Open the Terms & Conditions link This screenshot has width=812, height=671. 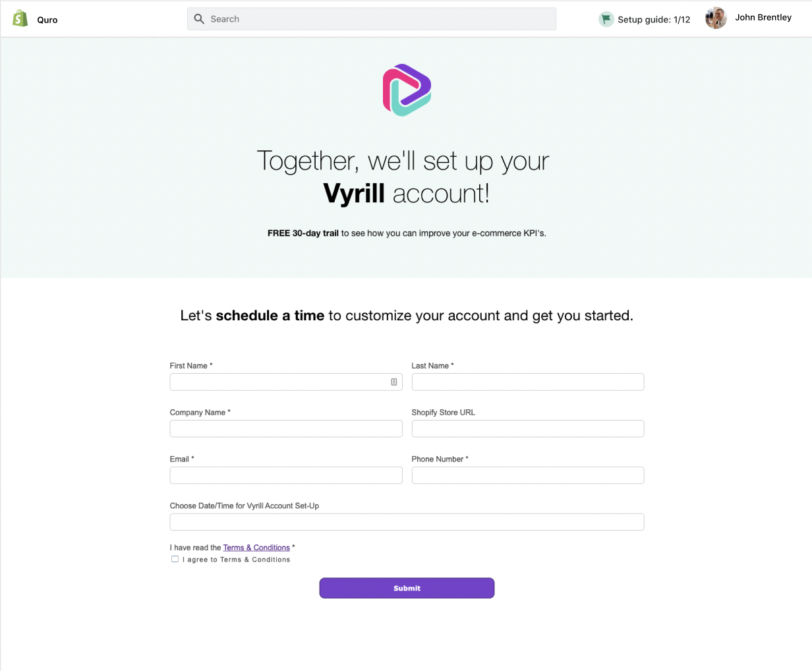(256, 548)
